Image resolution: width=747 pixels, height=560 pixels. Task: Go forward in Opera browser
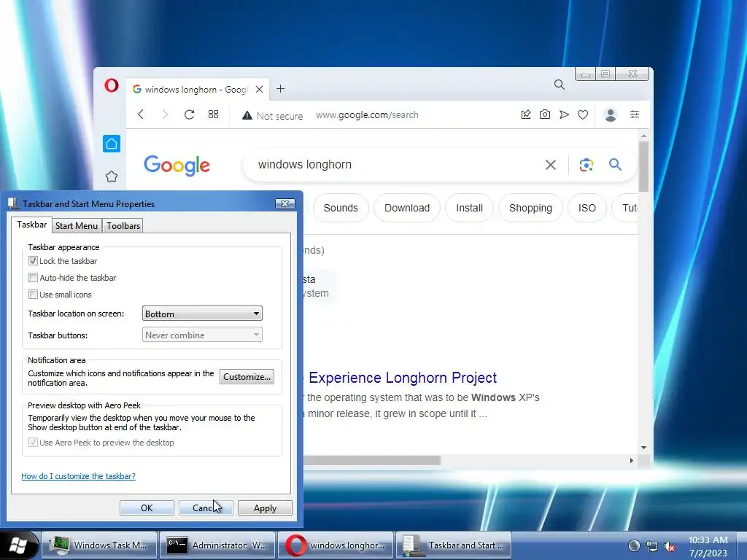tap(165, 114)
